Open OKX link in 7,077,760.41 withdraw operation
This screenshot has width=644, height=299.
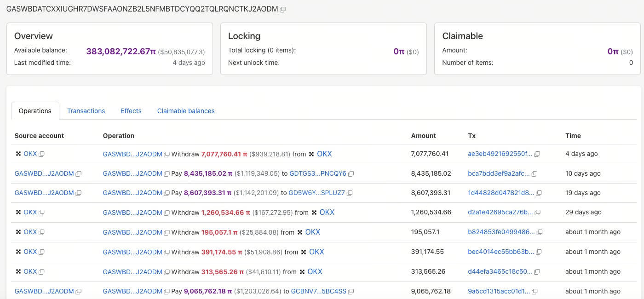click(x=324, y=154)
